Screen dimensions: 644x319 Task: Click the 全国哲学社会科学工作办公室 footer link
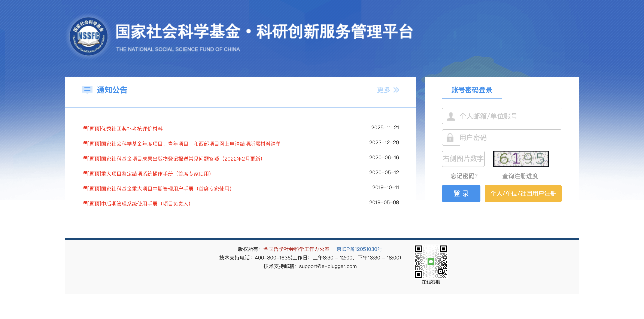[296, 249]
